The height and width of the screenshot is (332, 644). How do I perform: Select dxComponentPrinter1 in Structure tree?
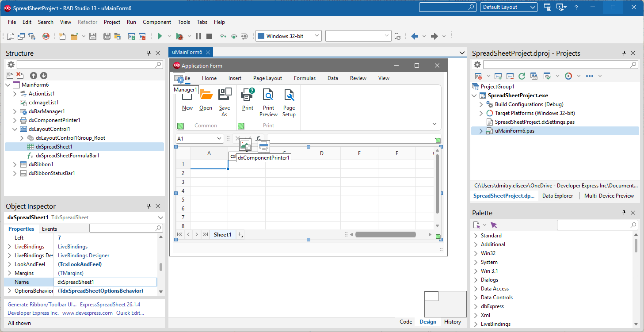54,120
